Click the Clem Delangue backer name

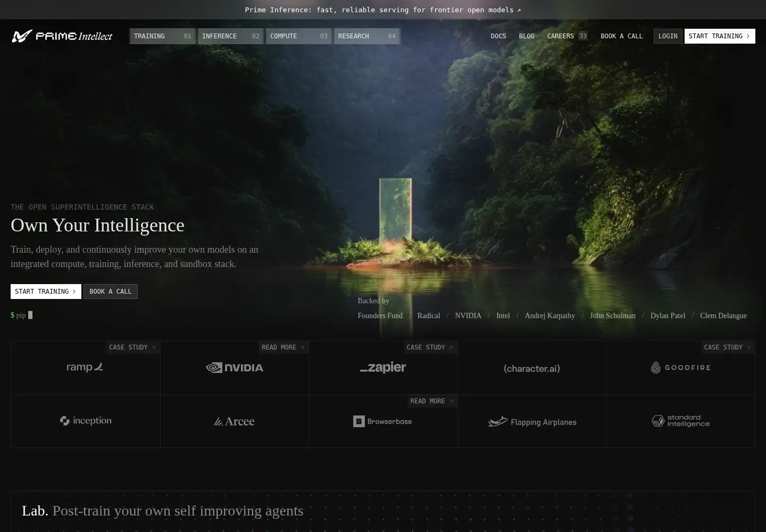point(723,315)
